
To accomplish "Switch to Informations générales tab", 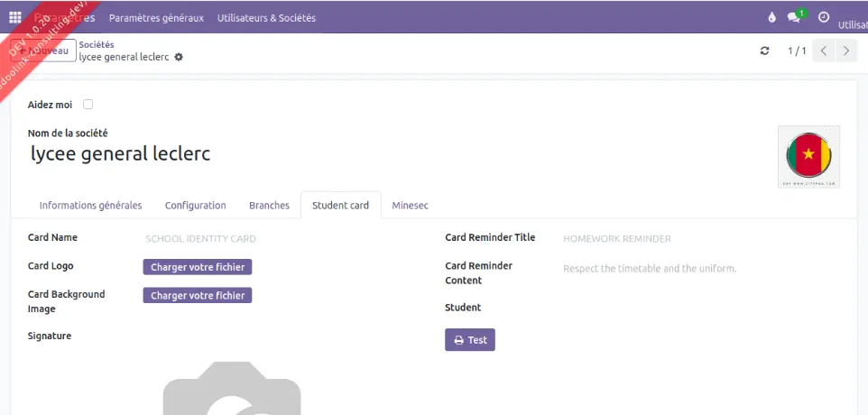I will click(90, 206).
